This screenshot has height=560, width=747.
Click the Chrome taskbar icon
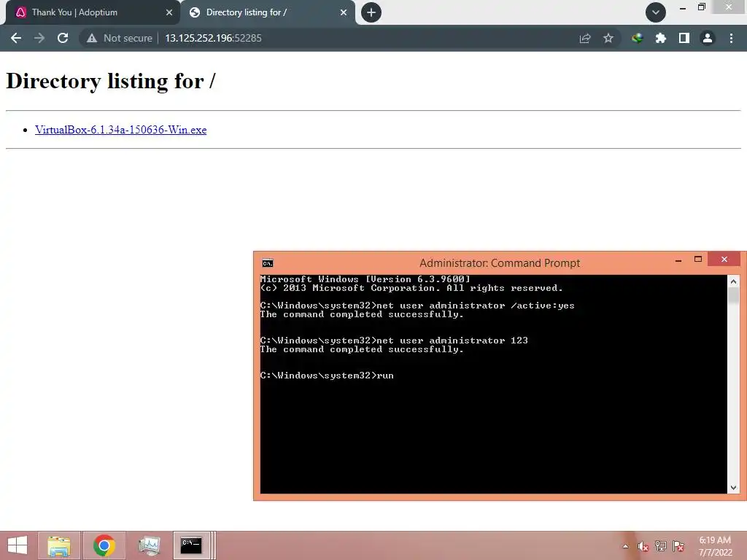[104, 545]
